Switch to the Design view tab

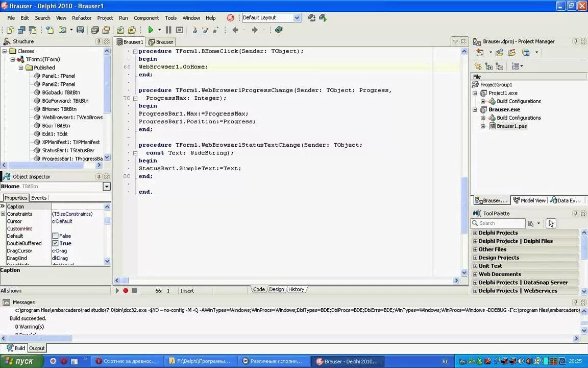click(x=276, y=289)
